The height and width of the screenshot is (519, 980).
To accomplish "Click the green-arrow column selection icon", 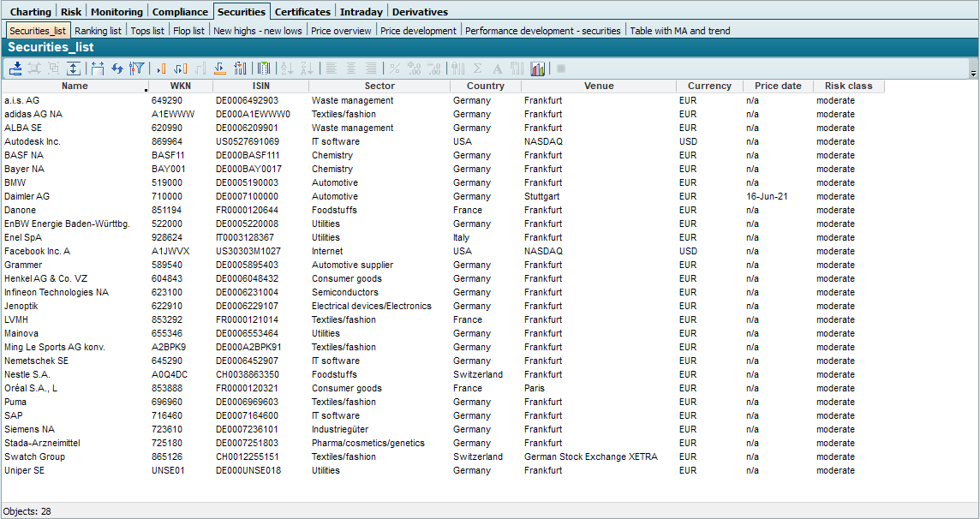I will coord(264,69).
